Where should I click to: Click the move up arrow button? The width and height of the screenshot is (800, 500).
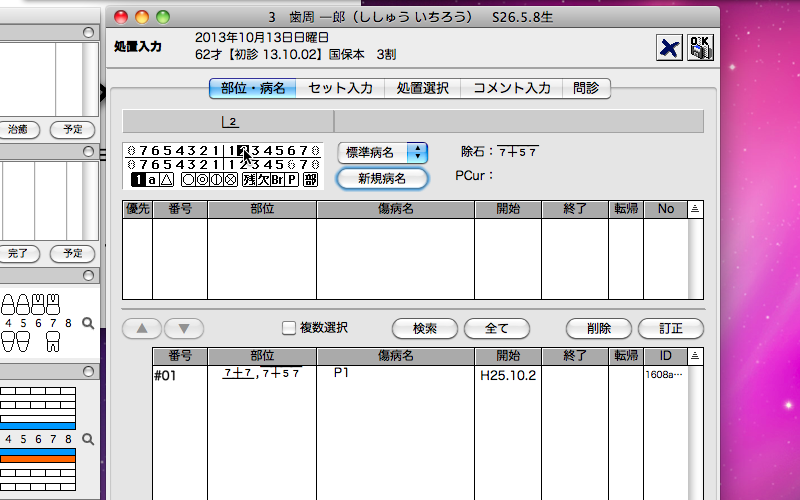[x=141, y=328]
